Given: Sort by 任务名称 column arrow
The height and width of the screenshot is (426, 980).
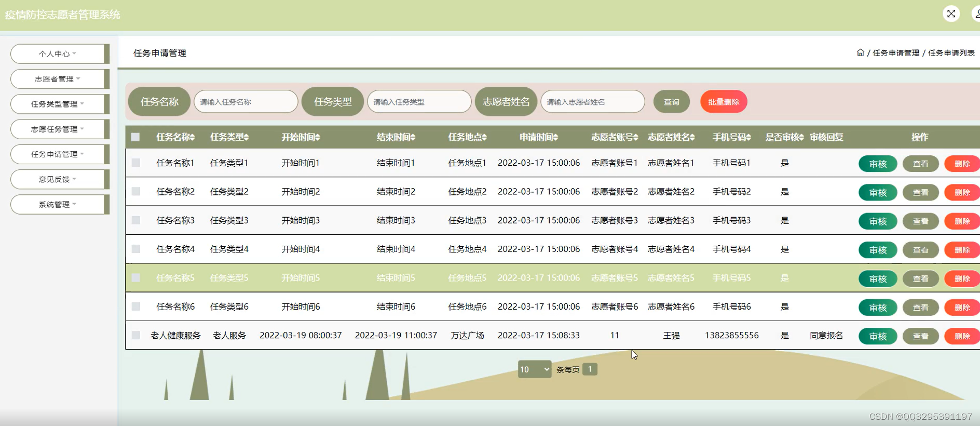Looking at the screenshot, I should coord(192,137).
